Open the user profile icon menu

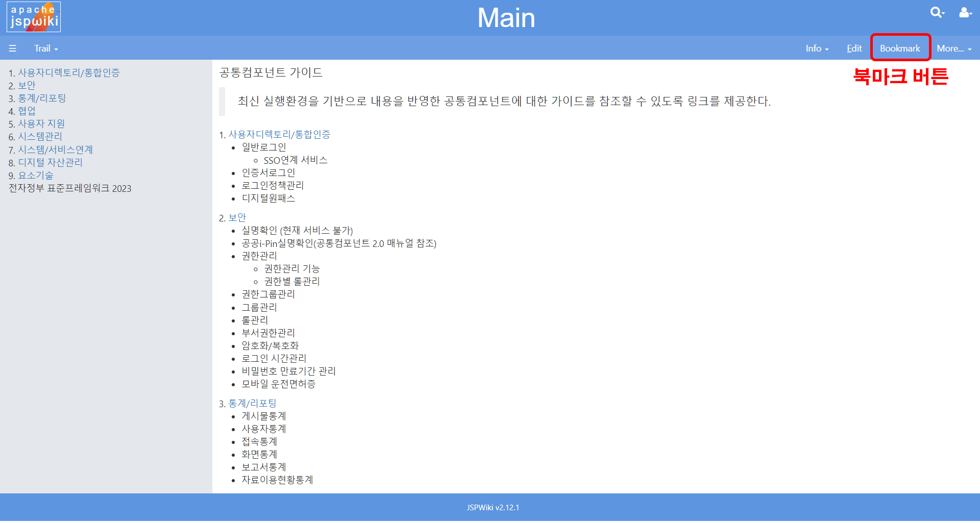[965, 12]
